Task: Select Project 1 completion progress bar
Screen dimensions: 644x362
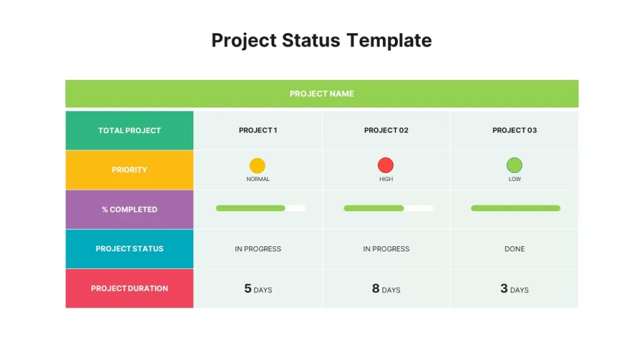Action: pyautogui.click(x=260, y=208)
